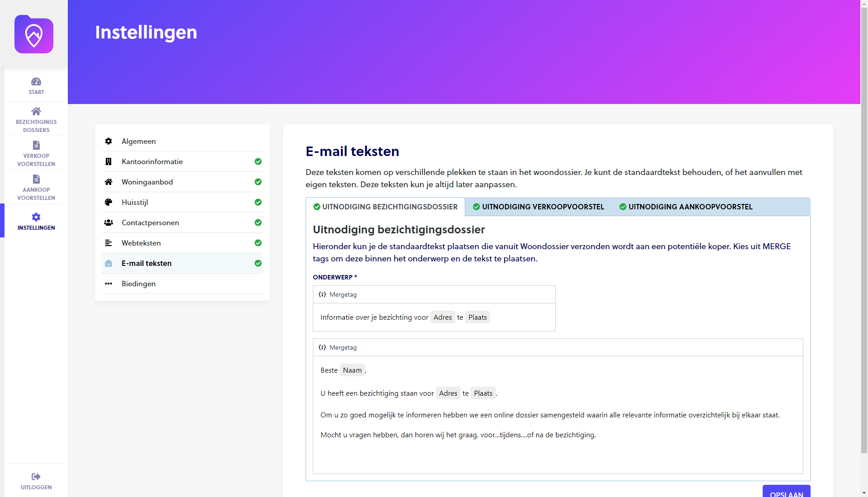Click the Kantoorinformatie building icon
Screen dimensions: 868x497
point(108,161)
